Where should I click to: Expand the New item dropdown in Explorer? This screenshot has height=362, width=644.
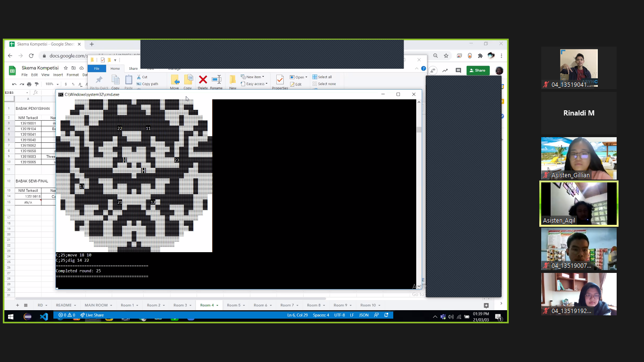(263, 77)
